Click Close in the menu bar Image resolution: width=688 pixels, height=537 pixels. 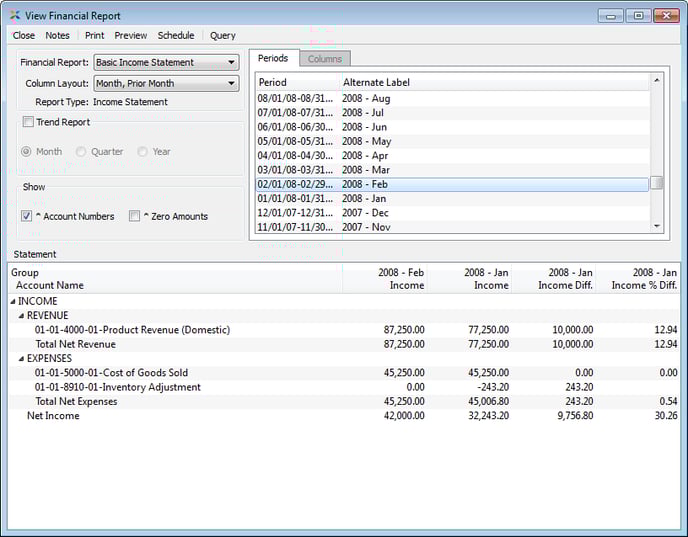[23, 36]
